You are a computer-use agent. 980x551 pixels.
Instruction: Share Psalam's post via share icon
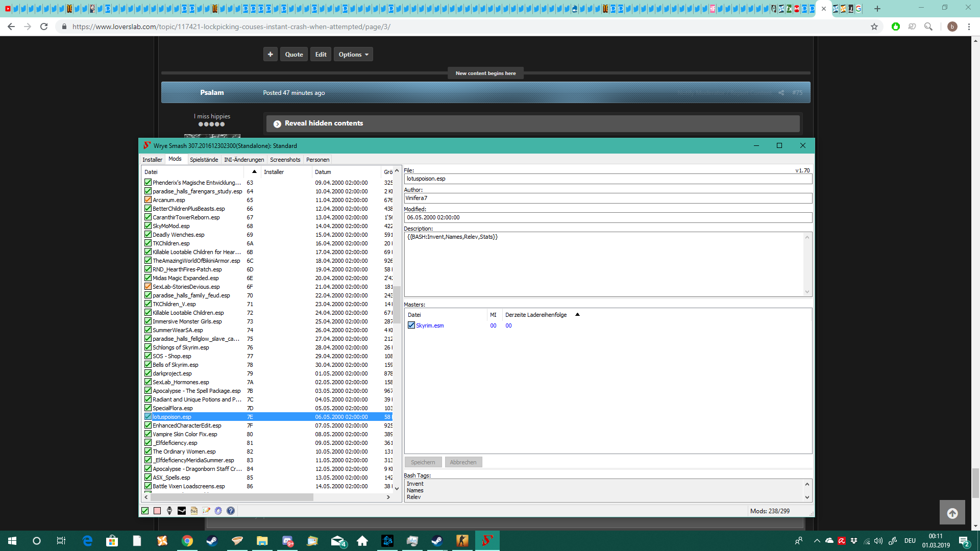781,92
